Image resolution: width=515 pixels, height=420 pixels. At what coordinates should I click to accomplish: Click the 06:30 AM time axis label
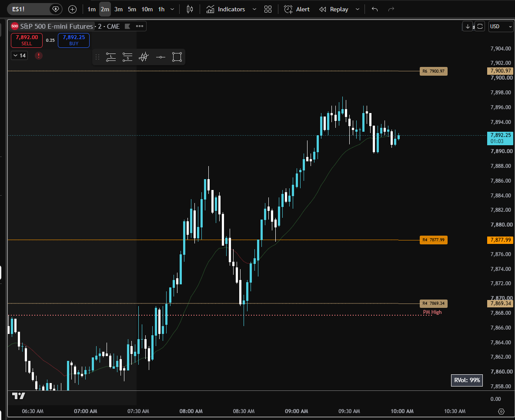33,411
